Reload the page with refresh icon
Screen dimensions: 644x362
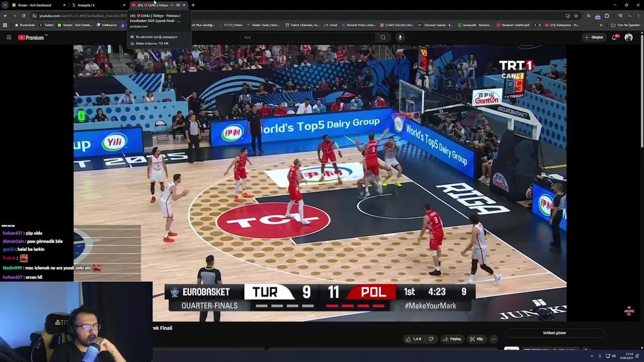(23, 16)
